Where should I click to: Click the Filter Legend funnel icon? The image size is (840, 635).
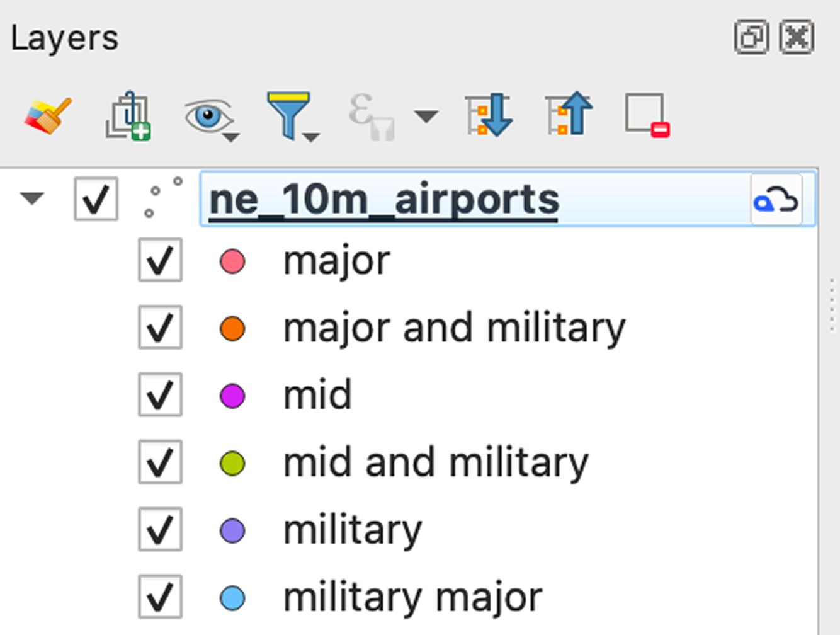(290, 116)
